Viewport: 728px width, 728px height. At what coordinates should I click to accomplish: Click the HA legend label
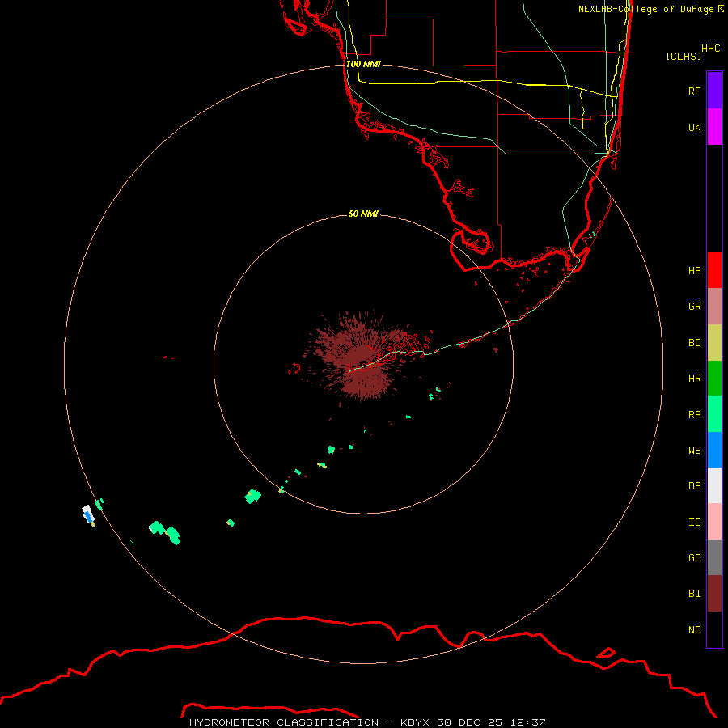[694, 270]
